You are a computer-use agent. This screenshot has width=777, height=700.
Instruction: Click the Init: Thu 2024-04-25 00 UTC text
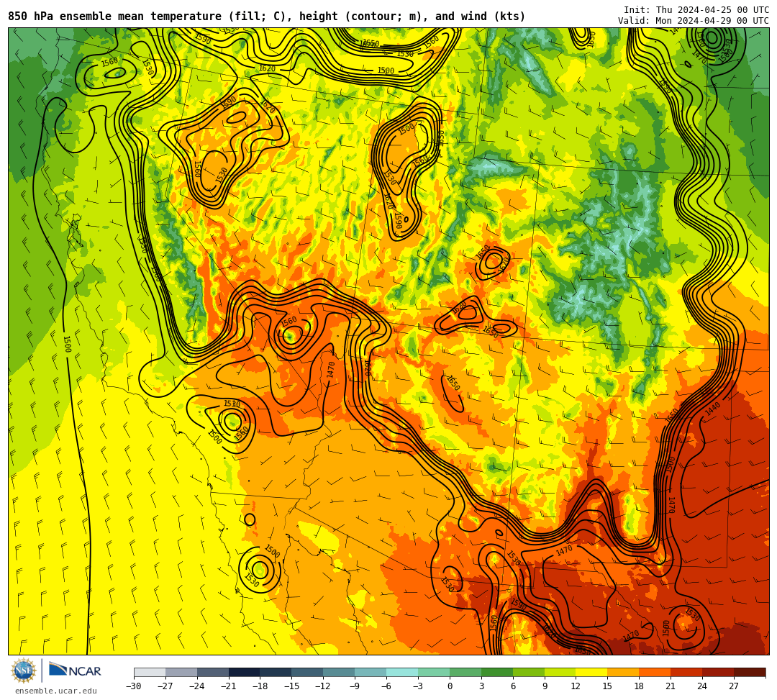(x=696, y=10)
